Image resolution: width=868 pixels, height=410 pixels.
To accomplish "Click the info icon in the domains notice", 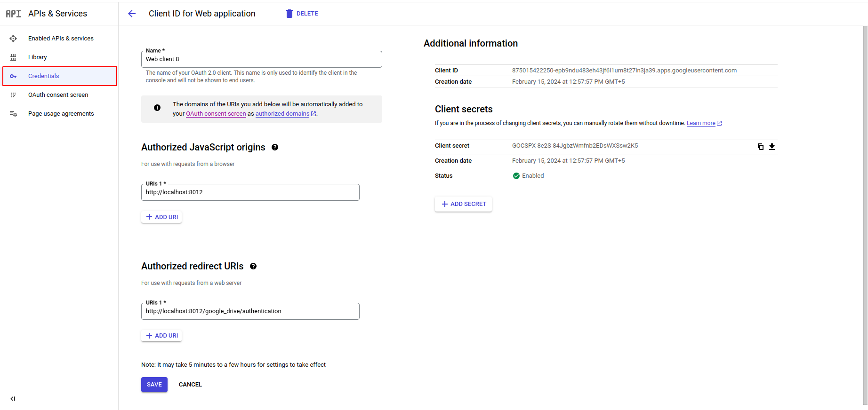I will coord(157,108).
